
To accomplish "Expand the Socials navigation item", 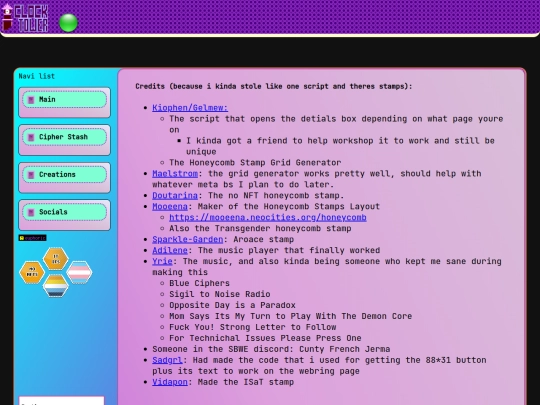I will pyautogui.click(x=64, y=212).
